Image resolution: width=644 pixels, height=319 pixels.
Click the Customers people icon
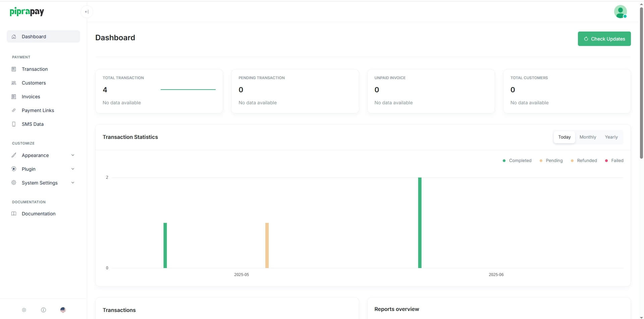[14, 83]
